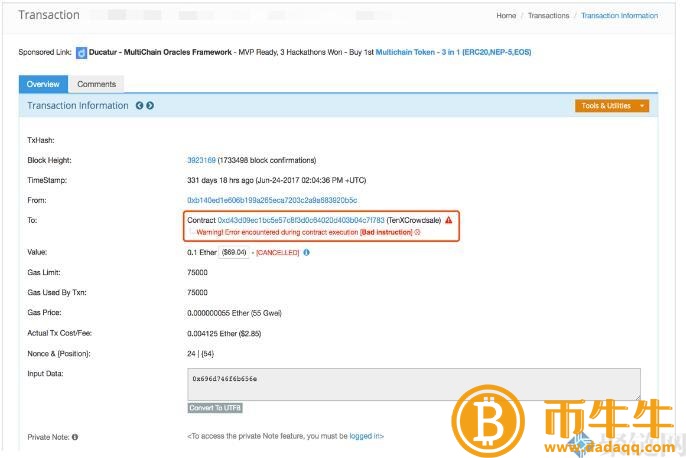The image size is (686, 458).
Task: Click the Bad instruction error circle icon
Action: click(x=417, y=232)
